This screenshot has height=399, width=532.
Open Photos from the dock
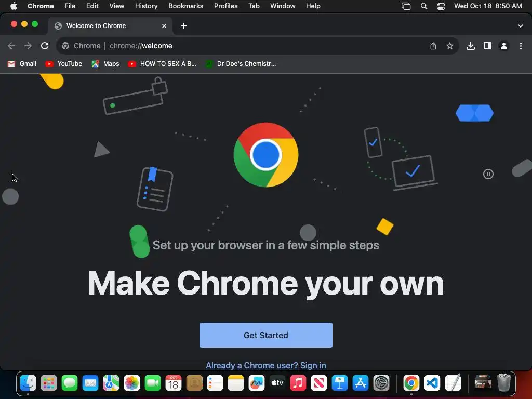pyautogui.click(x=131, y=383)
